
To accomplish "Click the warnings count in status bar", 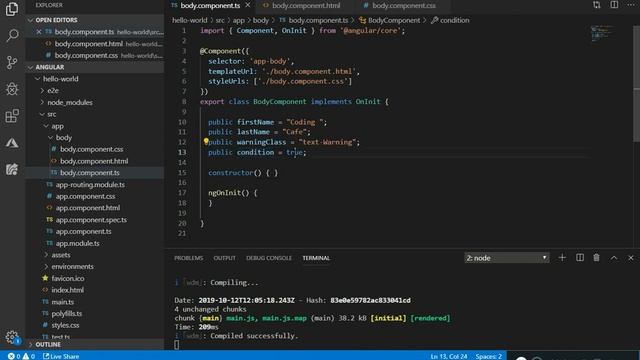I will point(29,356).
